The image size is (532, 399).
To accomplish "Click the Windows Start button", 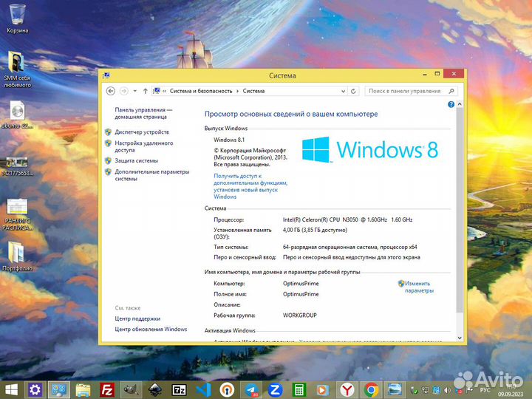I will point(11,389).
